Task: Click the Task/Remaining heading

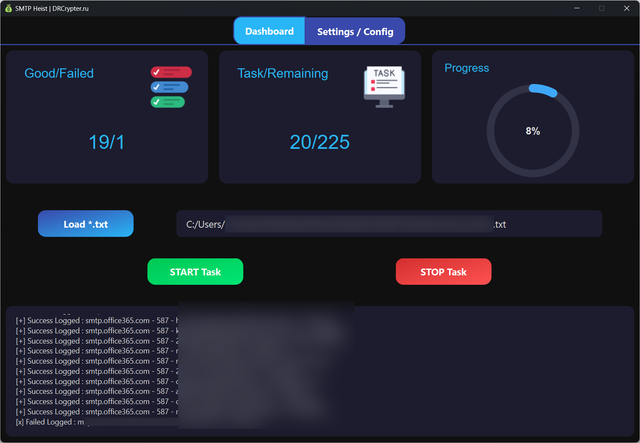Action: click(283, 73)
